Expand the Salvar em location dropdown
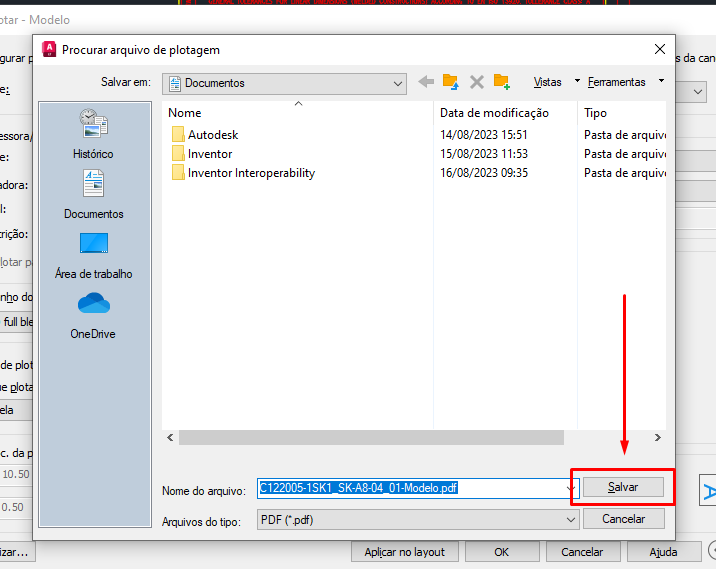Image resolution: width=716 pixels, height=569 pixels. [398, 83]
